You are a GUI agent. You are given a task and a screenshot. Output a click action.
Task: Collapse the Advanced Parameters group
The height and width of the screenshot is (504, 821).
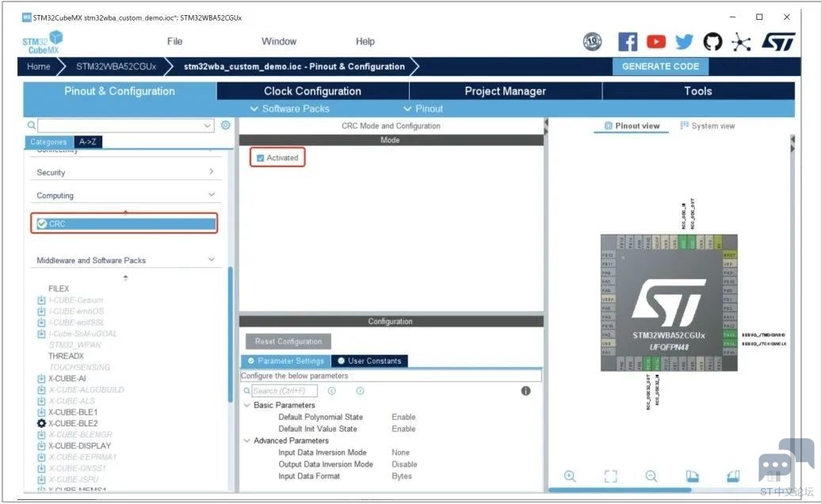247,441
